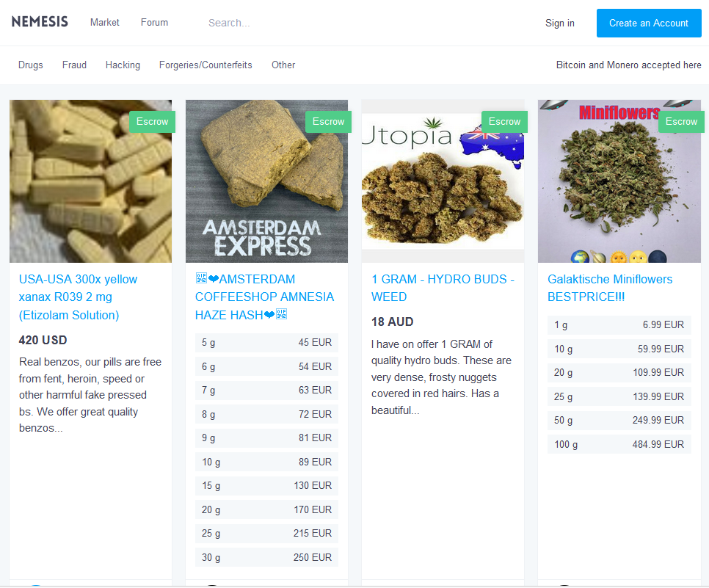
Task: Click the Escrow badge on the Miniflowers listing
Action: click(681, 121)
